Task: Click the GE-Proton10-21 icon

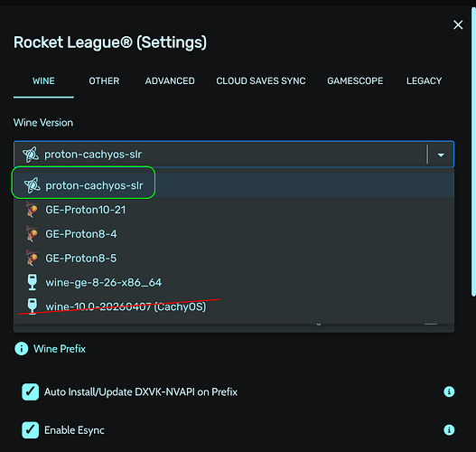Action: [32, 210]
